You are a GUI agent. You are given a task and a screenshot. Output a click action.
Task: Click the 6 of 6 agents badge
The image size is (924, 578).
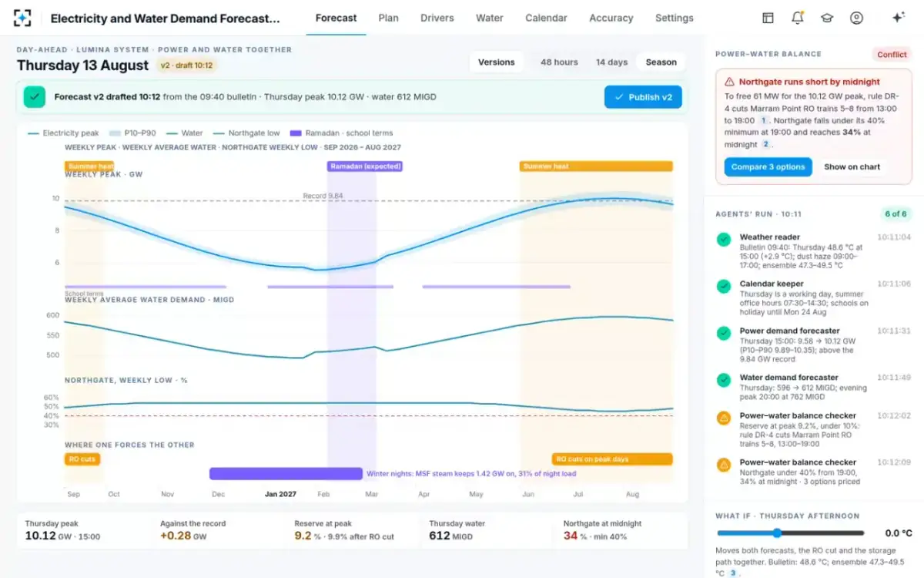[x=896, y=213]
